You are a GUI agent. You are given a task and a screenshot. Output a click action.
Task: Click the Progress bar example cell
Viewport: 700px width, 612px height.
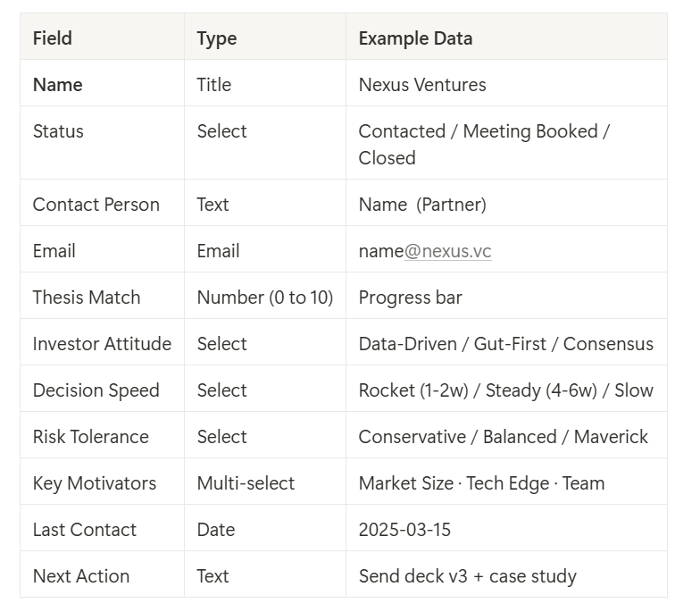coord(410,298)
